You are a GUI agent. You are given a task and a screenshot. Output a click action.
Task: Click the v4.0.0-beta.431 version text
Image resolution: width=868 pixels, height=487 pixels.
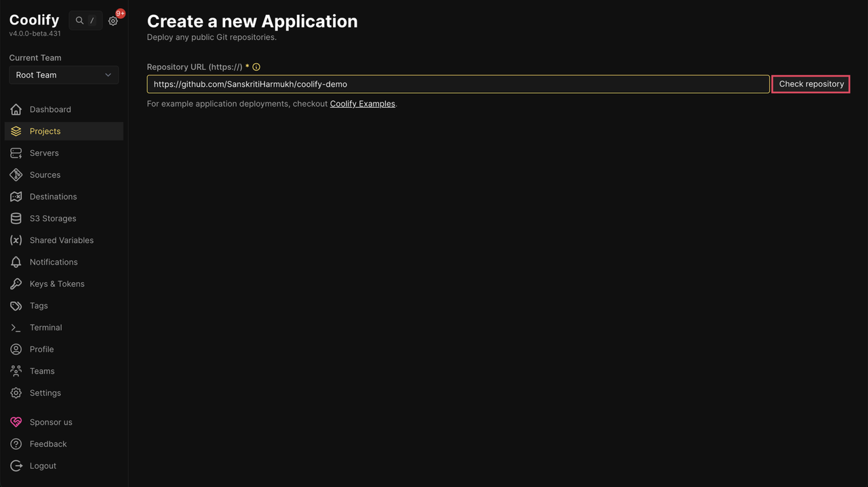click(x=35, y=34)
